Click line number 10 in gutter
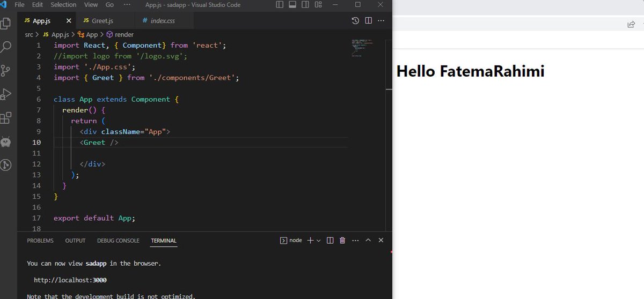This screenshot has height=299, width=644. [x=36, y=143]
